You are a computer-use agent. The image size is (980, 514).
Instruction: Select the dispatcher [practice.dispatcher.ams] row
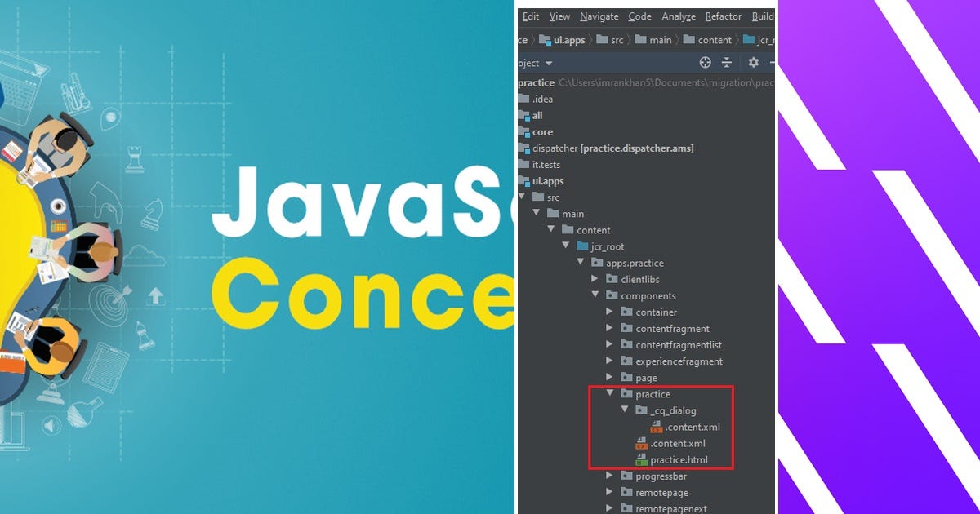646,148
